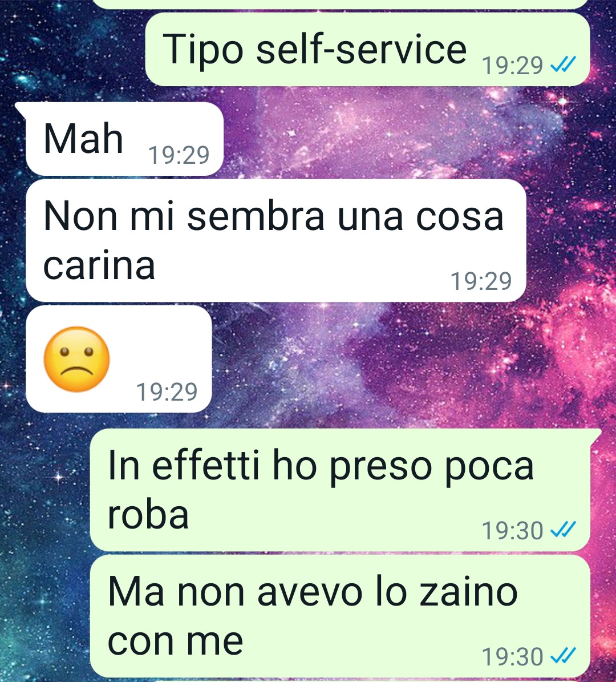The width and height of the screenshot is (616, 682).
Task: Tap the partially visible bubble at the top edge
Action: pos(340,4)
